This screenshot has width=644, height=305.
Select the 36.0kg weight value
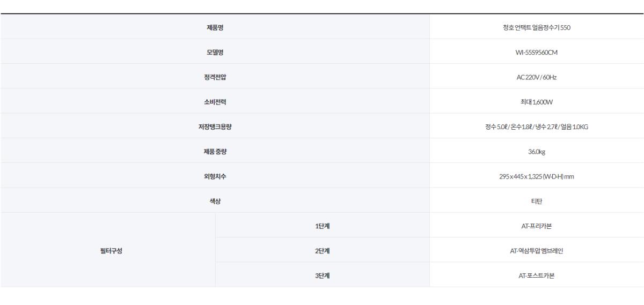point(536,152)
